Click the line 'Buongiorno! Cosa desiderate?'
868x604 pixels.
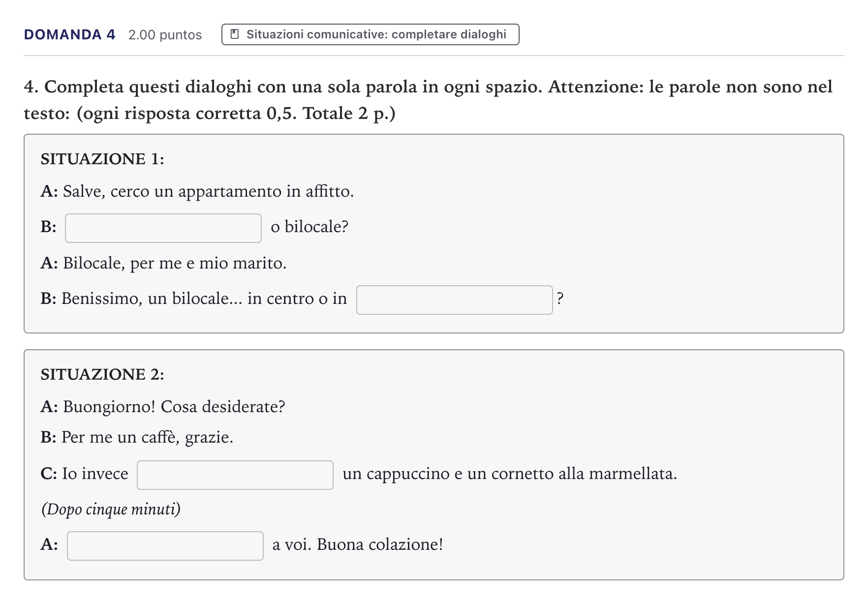click(174, 407)
